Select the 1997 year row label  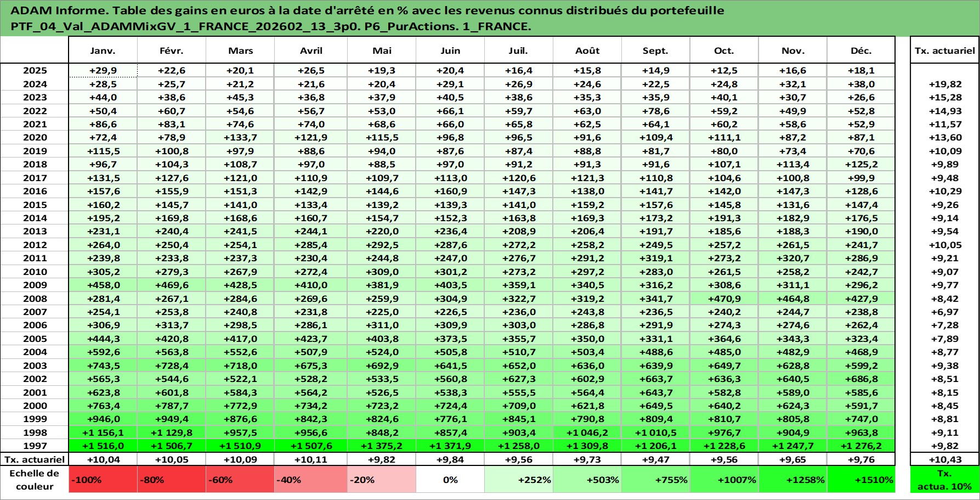pos(35,446)
